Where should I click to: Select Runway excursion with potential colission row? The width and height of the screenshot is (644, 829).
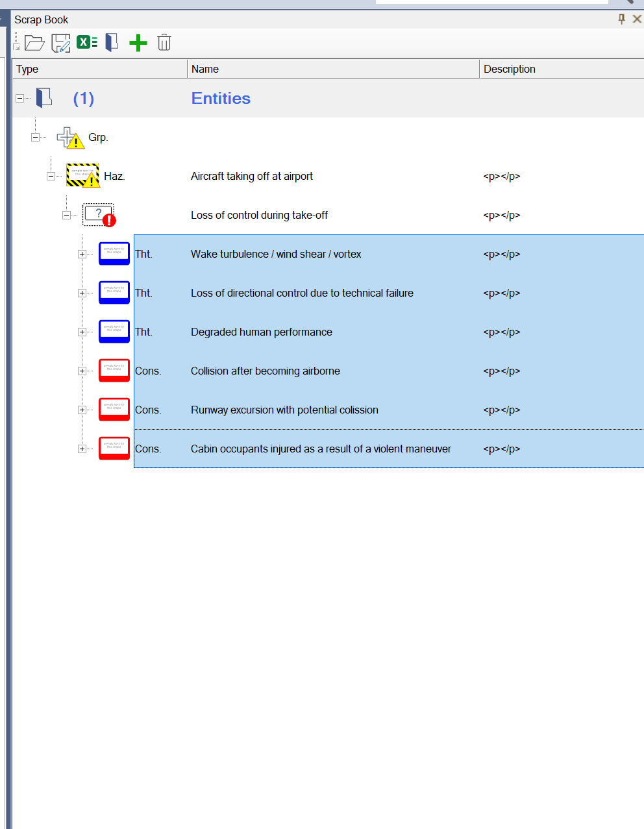tap(284, 410)
